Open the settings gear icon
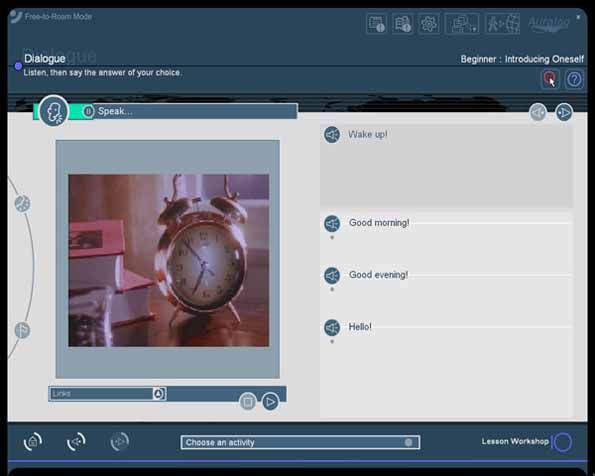595x476 pixels. [429, 24]
